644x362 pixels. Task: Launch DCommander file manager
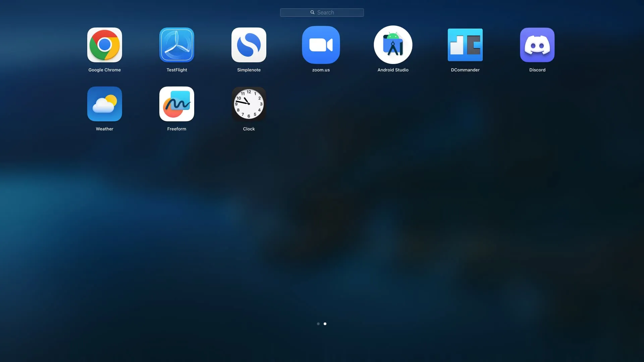[465, 45]
